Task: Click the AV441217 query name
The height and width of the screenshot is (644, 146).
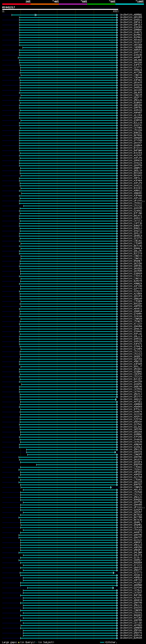Action: (8, 8)
